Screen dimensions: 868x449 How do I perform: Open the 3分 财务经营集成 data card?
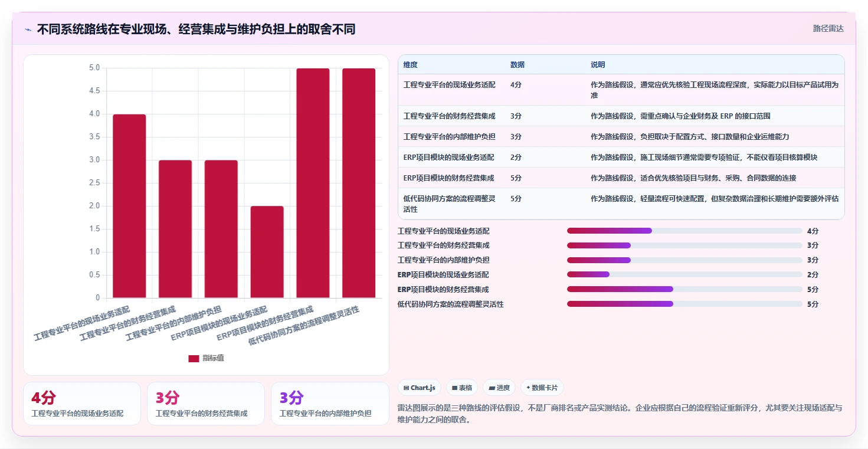tap(206, 404)
